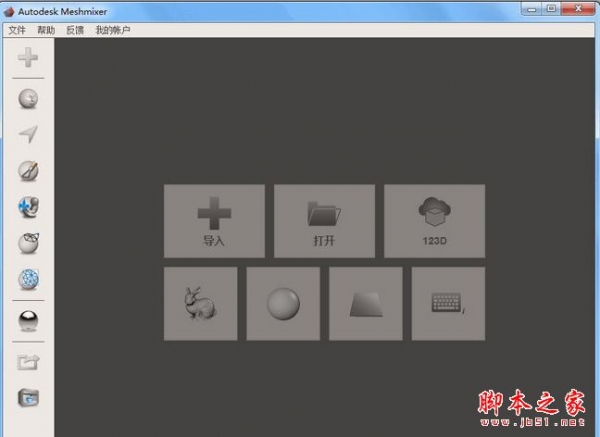Open the Shaders chrome ball tool
Screen dimensions: 600x437
click(x=28, y=321)
